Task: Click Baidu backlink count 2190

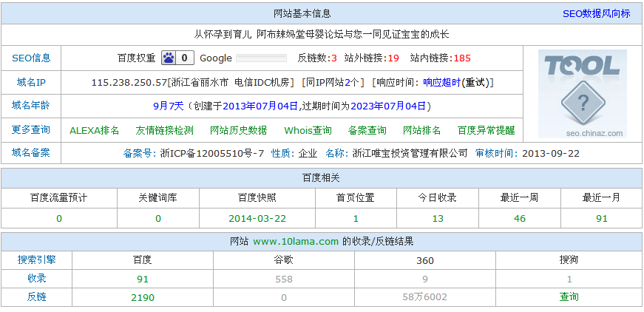Action: pos(142,296)
